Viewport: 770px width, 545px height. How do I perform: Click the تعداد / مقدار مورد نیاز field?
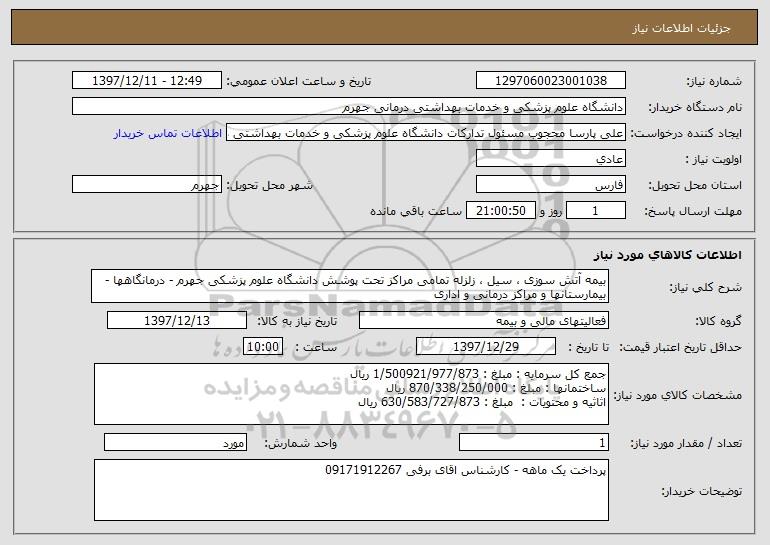[534, 442]
